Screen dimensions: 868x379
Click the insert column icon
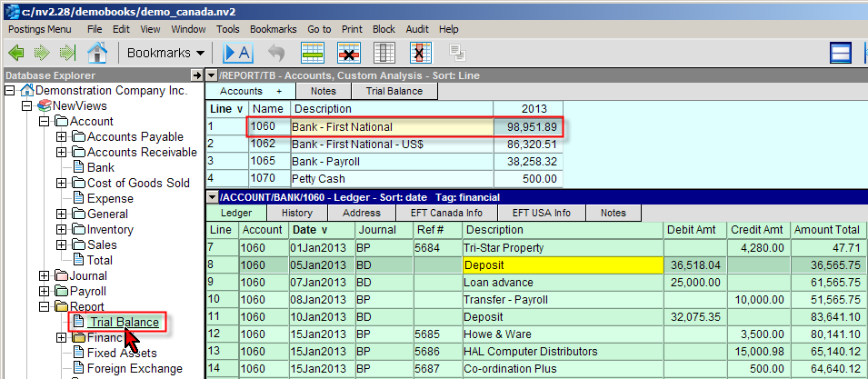pyautogui.click(x=384, y=53)
